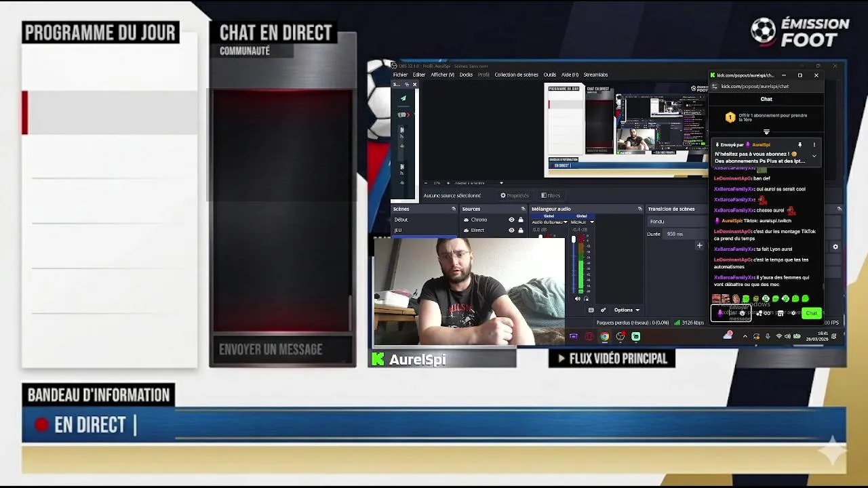Pop out the Sources dock
Viewport: 868px width, 488px height.
[523, 209]
